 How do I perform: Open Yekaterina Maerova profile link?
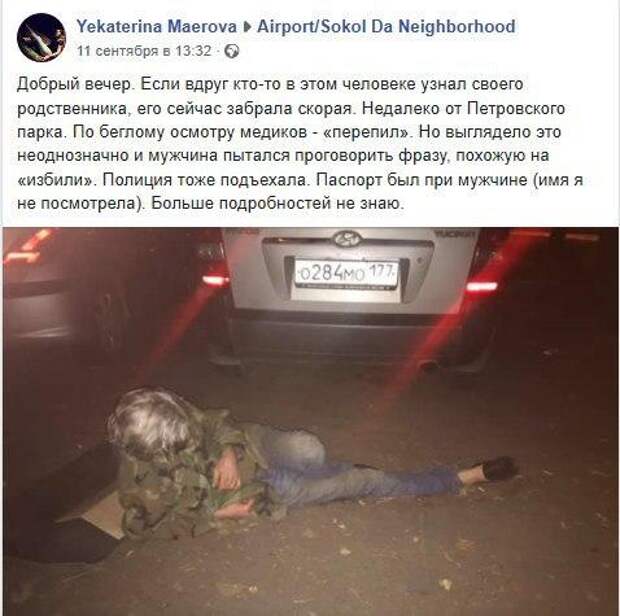coord(156,26)
